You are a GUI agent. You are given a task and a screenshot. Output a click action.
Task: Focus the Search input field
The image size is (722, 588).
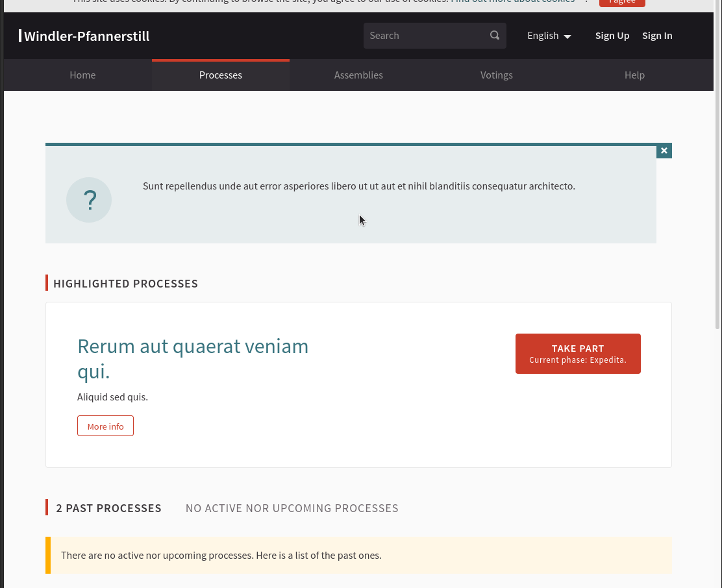click(428, 36)
